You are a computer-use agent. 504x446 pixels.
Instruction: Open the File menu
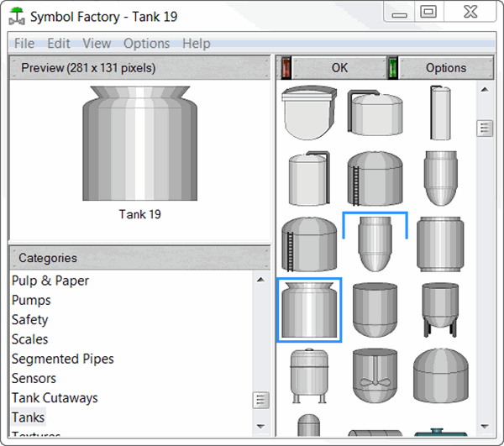24,44
